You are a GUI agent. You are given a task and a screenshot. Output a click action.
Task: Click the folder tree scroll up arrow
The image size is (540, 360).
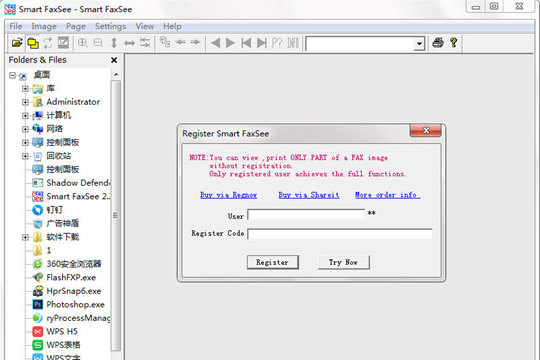116,74
